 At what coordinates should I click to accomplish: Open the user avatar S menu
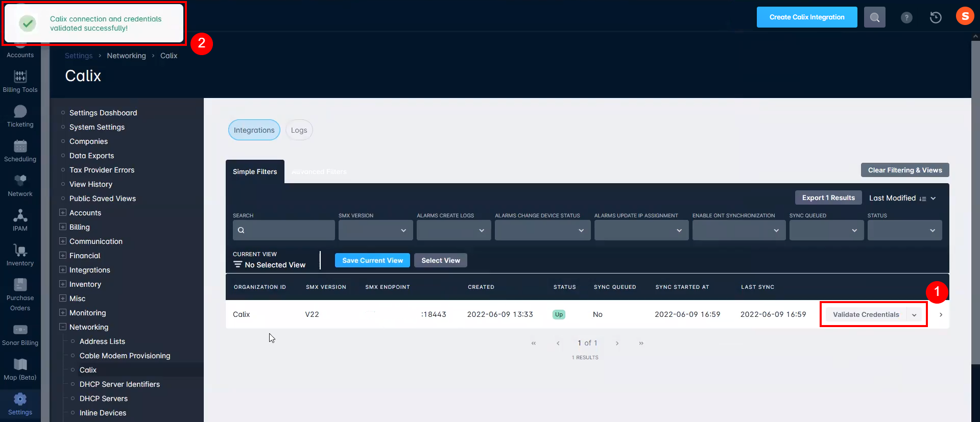coord(965,16)
